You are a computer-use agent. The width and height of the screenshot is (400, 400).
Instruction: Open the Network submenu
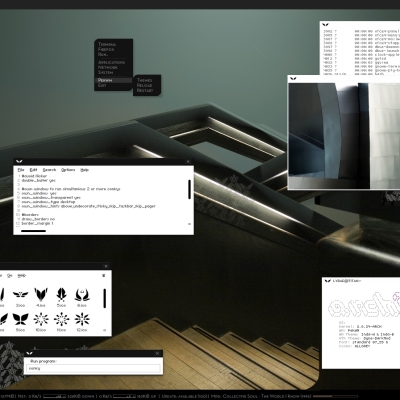[108, 67]
